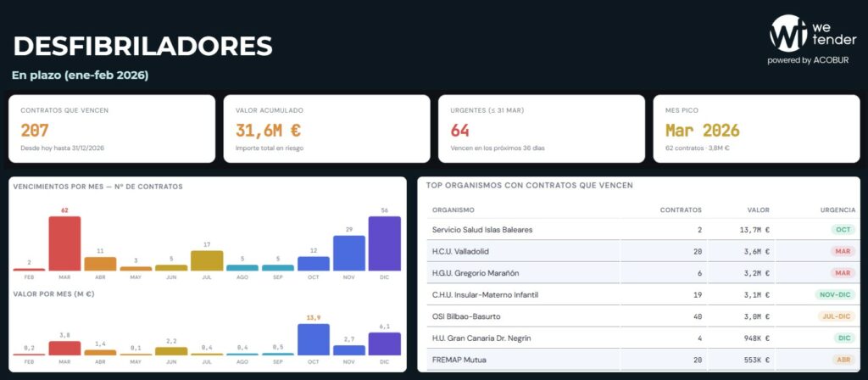Click the NOV-DIC urgency badge
Viewport: 868px width, 380px height.
(835, 294)
